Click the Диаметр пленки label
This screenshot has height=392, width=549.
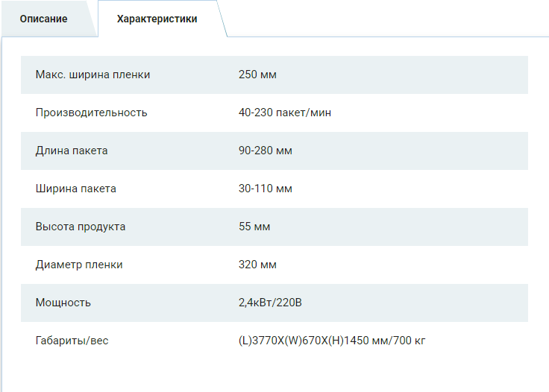pyautogui.click(x=79, y=265)
